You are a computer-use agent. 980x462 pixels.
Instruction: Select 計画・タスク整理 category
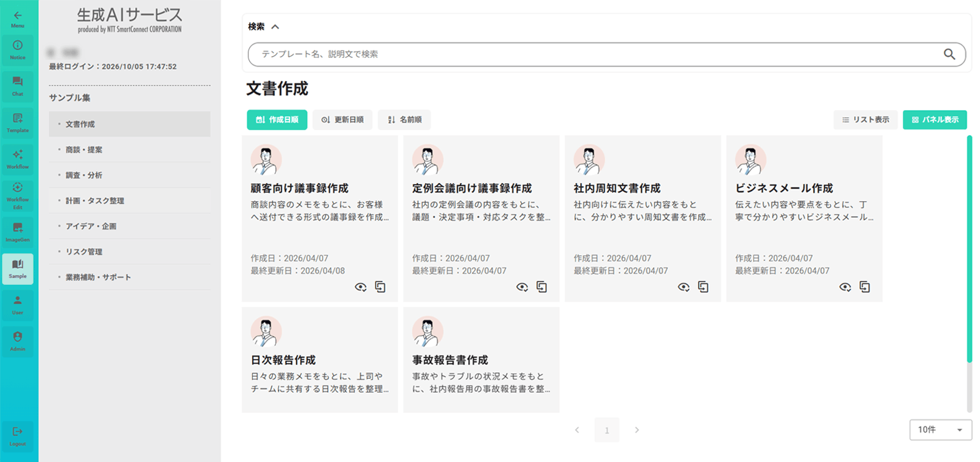(x=130, y=200)
